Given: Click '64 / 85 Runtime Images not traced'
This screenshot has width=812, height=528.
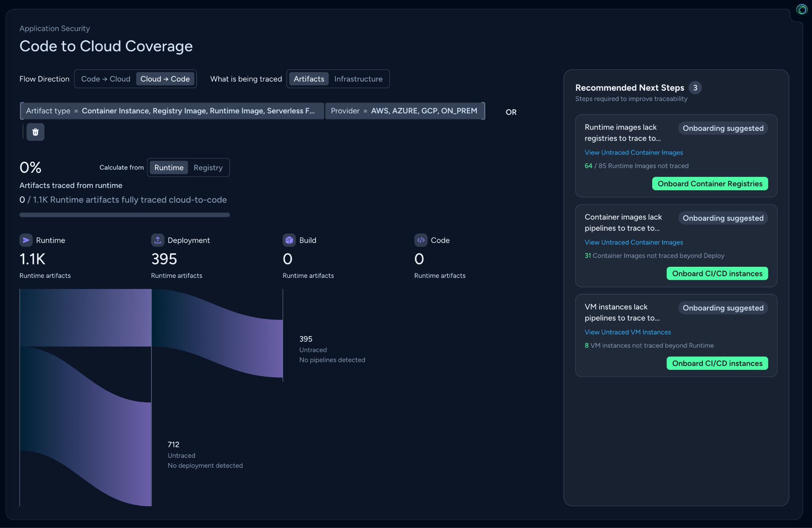Looking at the screenshot, I should [636, 166].
